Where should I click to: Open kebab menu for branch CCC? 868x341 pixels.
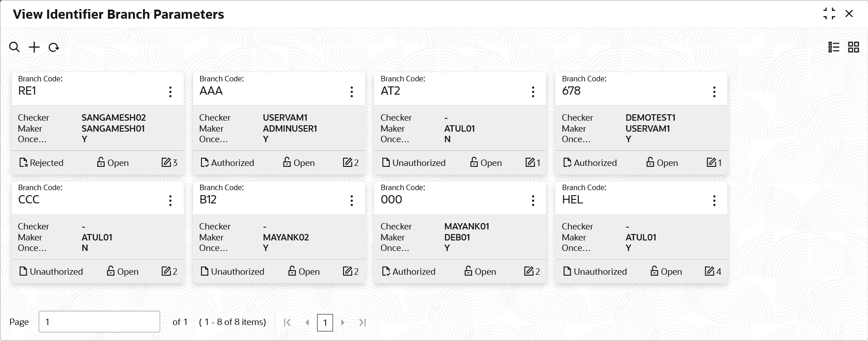click(170, 201)
